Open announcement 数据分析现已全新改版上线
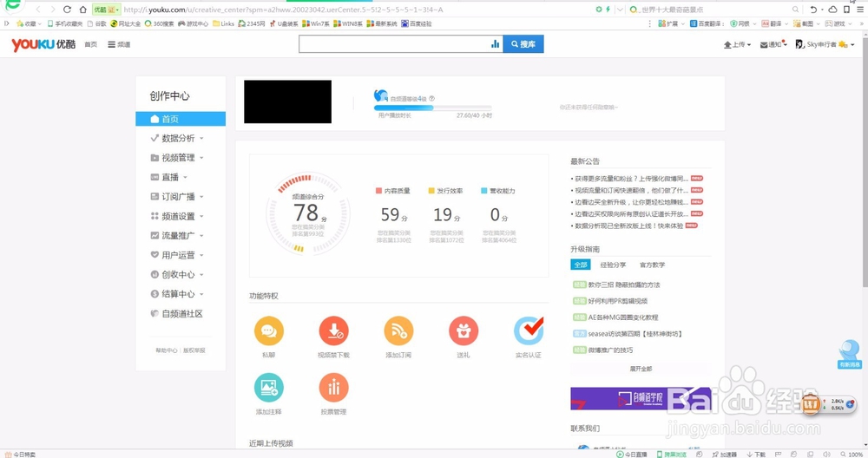The width and height of the screenshot is (868, 458). (628, 226)
